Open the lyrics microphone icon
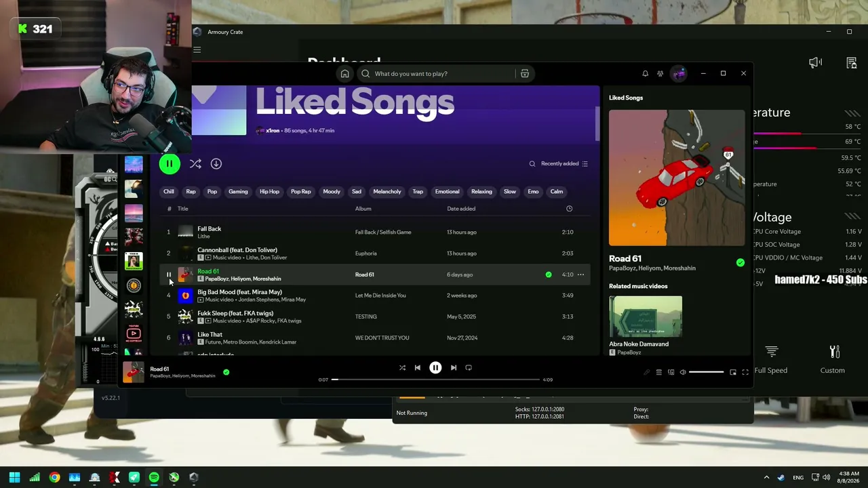The image size is (868, 488). point(646,372)
